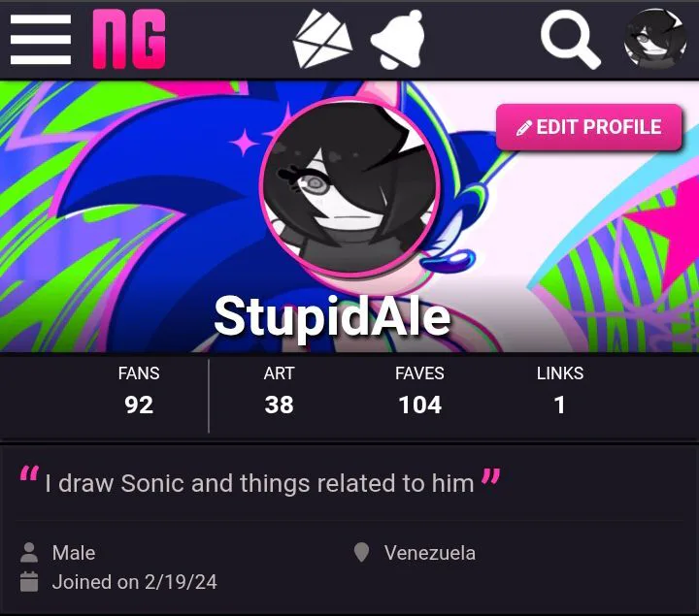Click the profile quote about Sonic

point(260,483)
